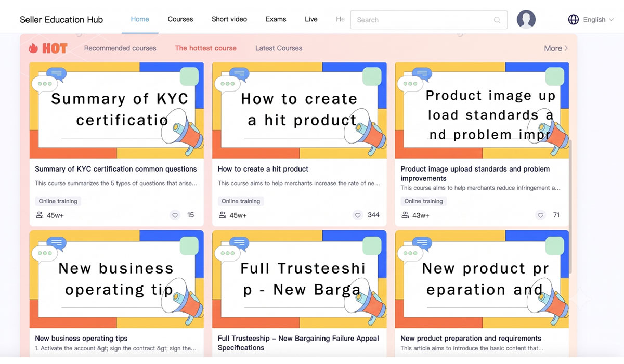Open 'How to create a hit product' title
The image size is (624, 364).
coord(263,169)
